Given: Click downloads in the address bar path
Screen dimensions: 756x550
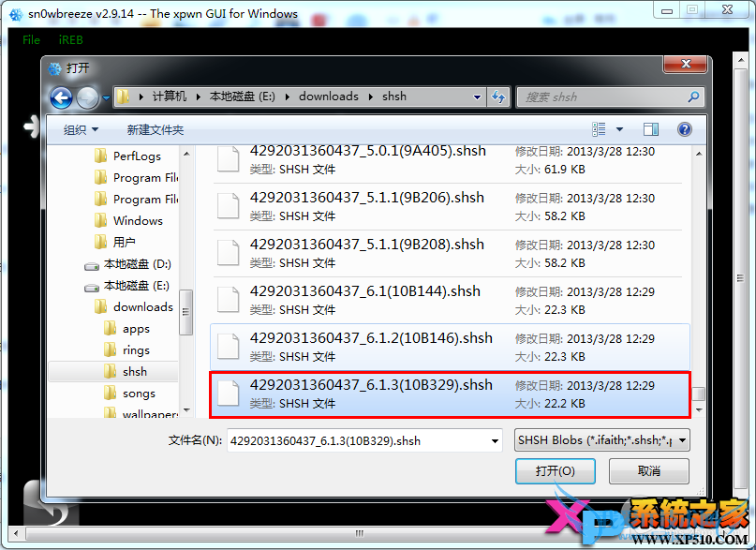Looking at the screenshot, I should click(x=329, y=97).
